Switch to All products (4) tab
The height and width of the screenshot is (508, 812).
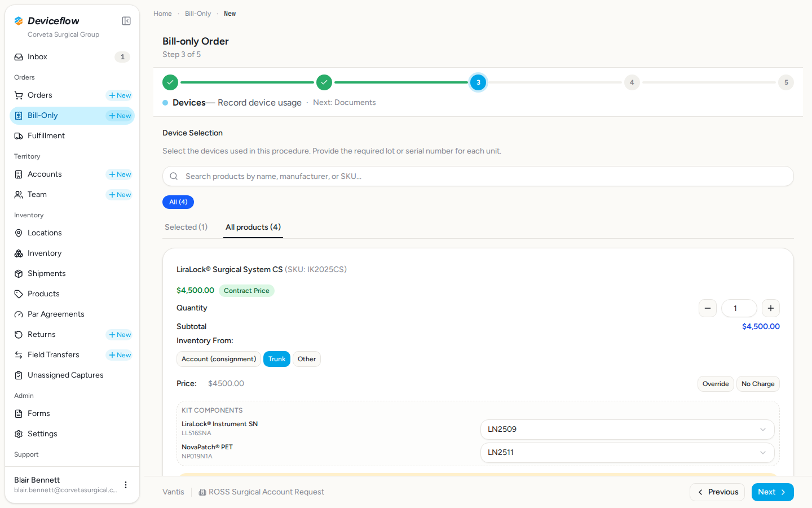[x=253, y=227]
